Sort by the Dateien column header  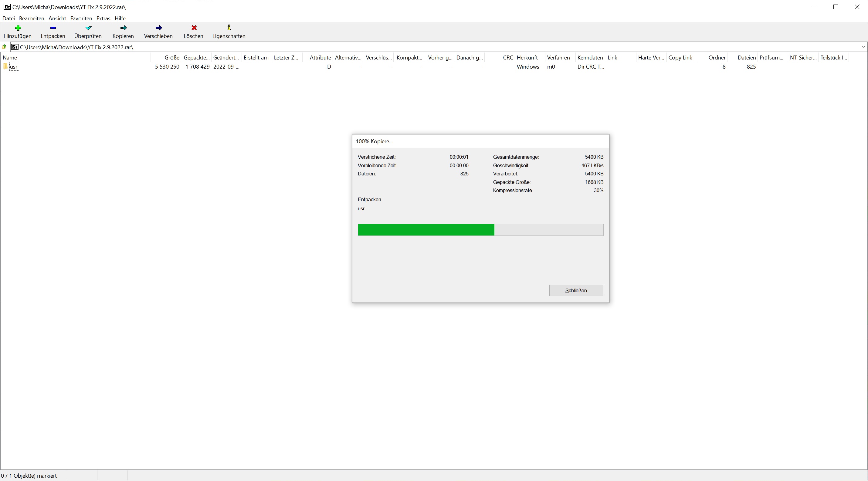[746, 58]
